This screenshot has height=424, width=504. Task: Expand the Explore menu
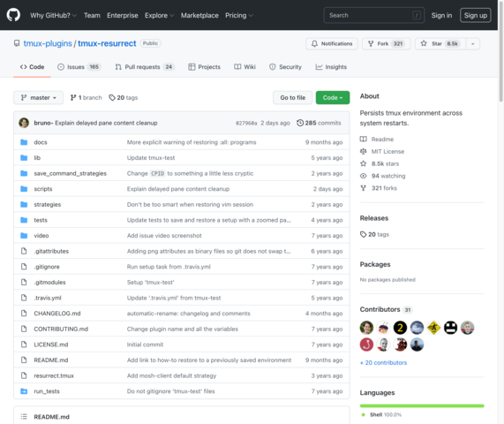[159, 15]
